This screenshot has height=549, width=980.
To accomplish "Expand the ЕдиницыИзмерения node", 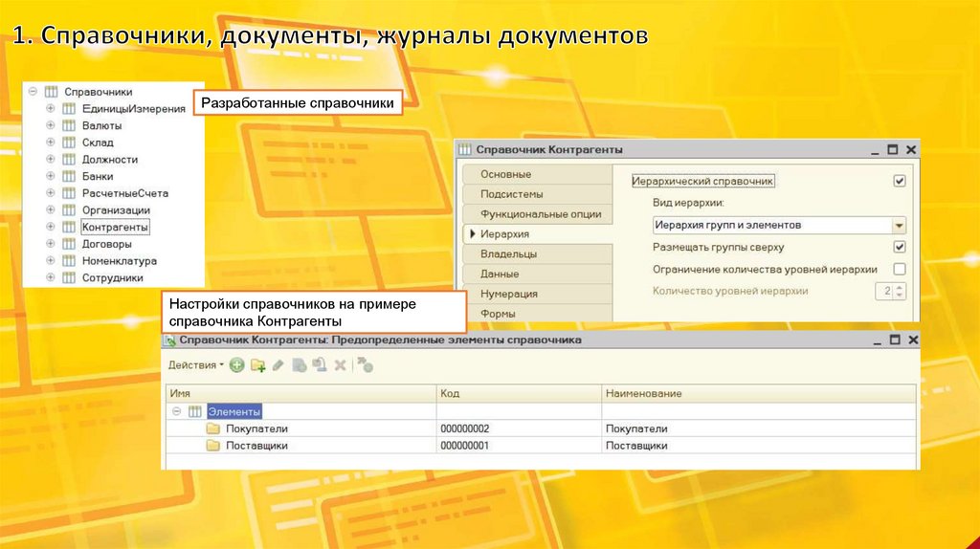I will (51, 108).
